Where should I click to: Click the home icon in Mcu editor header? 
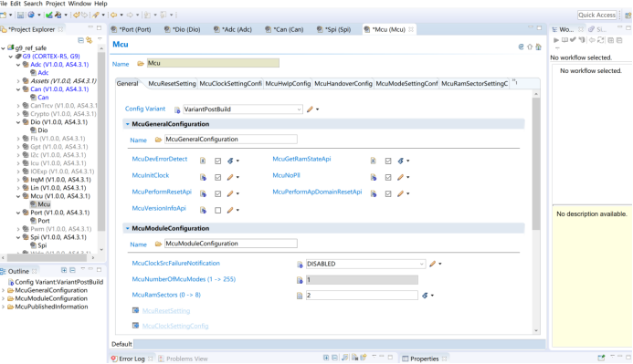click(x=538, y=47)
